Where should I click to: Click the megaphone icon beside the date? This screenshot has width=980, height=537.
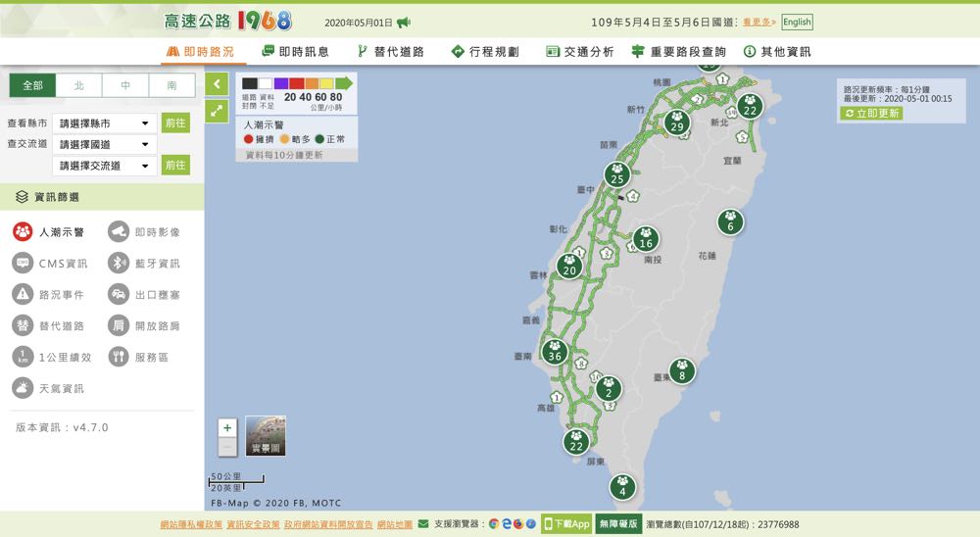[x=404, y=23]
